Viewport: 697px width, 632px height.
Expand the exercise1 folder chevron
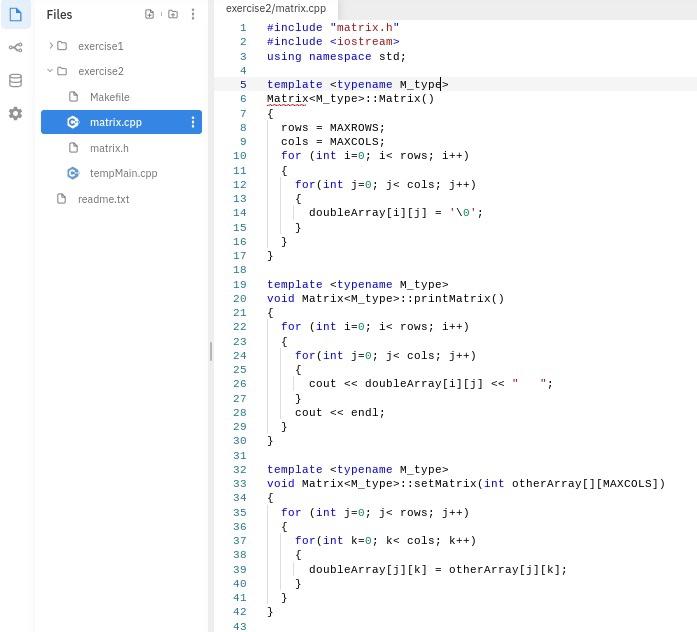pos(51,45)
